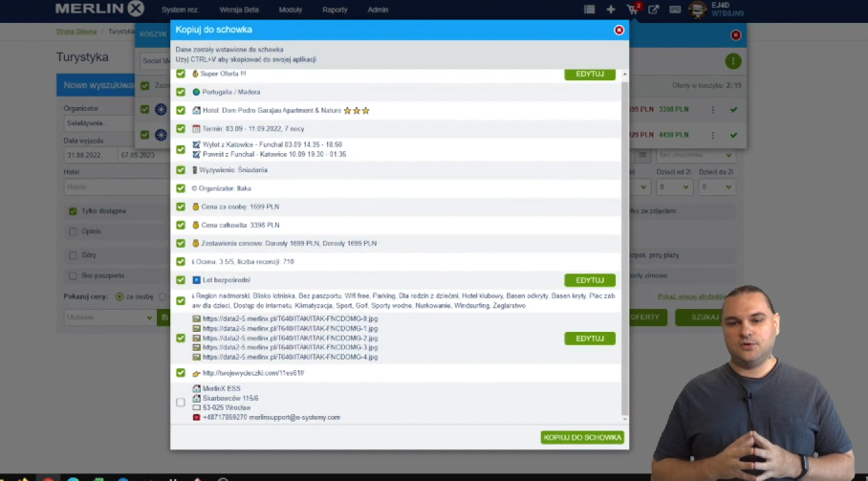This screenshot has width=868, height=481.
Task: Click the hotel icon beside Dom Pedro Garajau
Action: (196, 110)
